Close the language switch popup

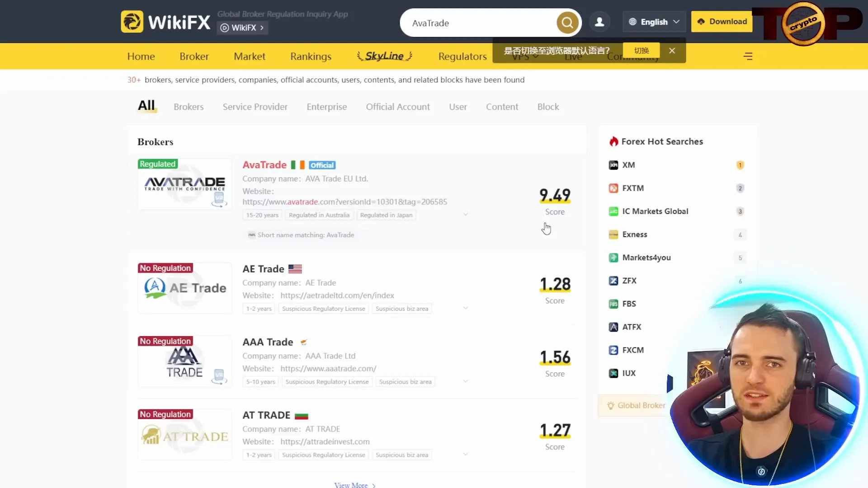(672, 51)
